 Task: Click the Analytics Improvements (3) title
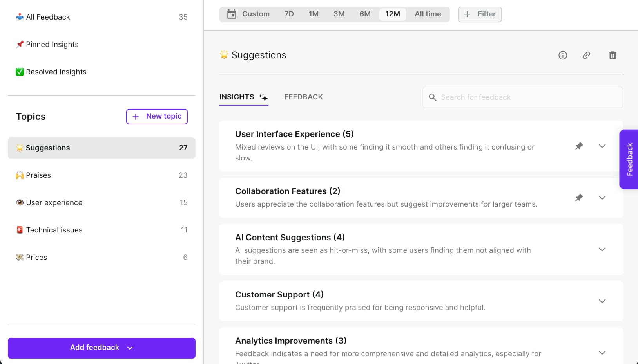(x=291, y=341)
